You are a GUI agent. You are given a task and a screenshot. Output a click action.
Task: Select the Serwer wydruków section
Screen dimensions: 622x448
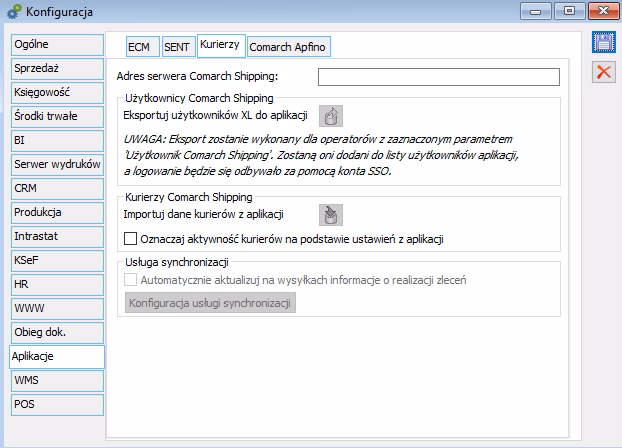click(x=56, y=164)
